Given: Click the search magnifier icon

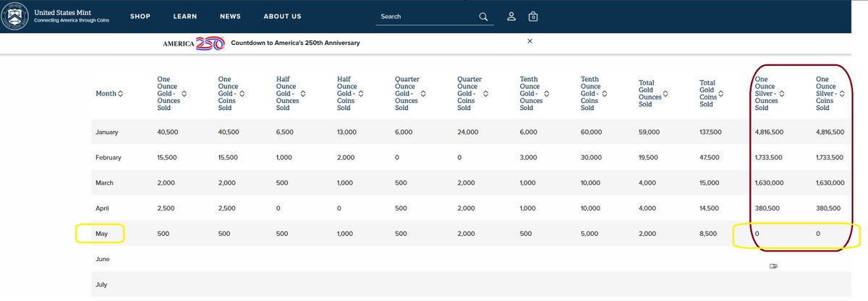Looking at the screenshot, I should click(x=483, y=17).
